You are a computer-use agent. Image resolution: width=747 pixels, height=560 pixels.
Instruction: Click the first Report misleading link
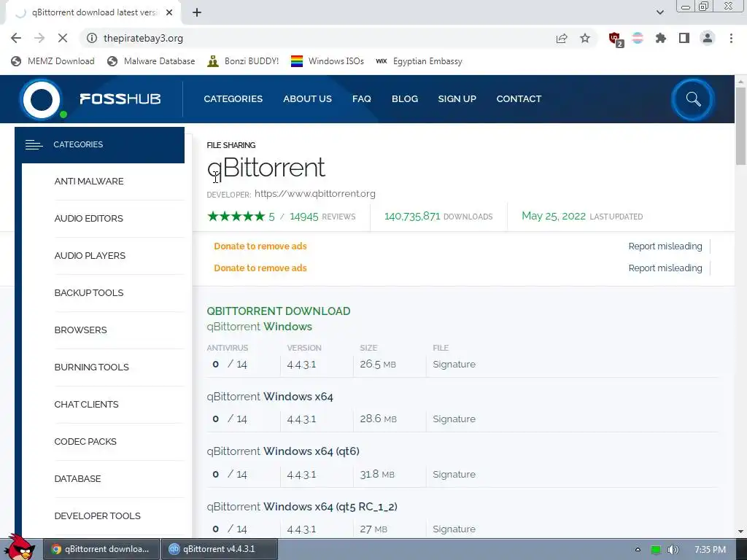665,246
